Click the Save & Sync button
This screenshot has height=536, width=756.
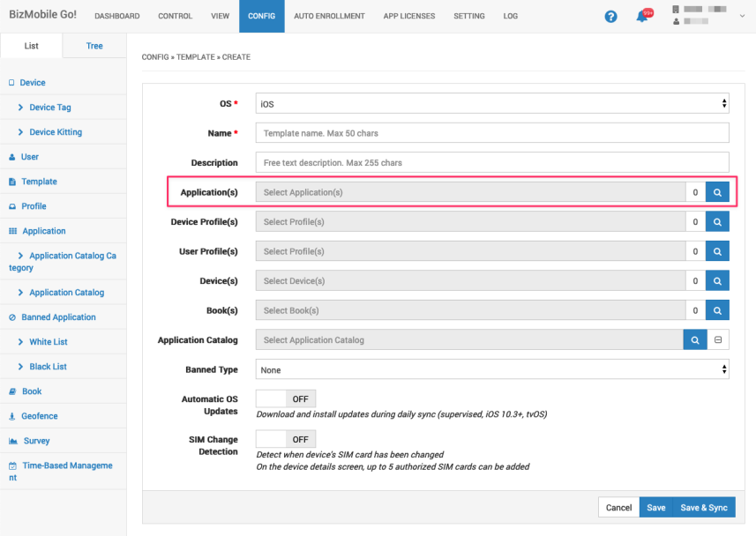(x=703, y=508)
